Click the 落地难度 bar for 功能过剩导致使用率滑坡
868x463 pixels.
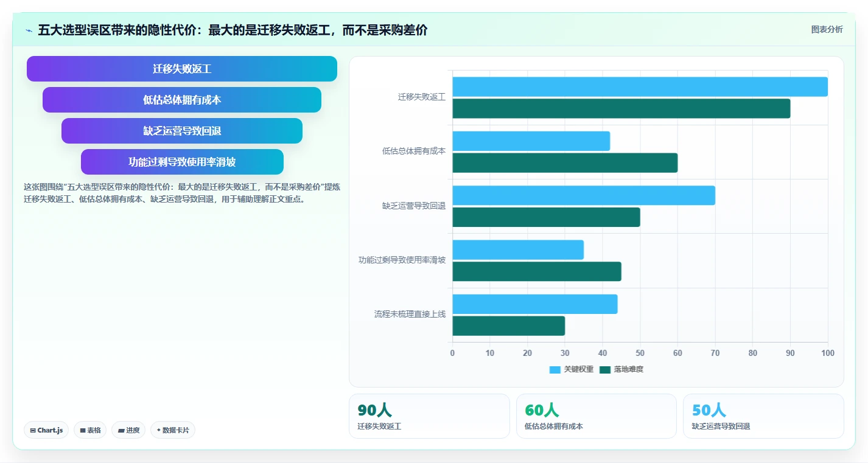(x=537, y=271)
